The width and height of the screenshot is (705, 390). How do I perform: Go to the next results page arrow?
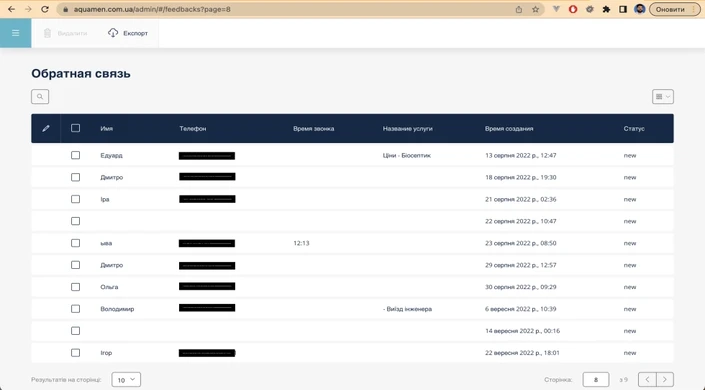point(665,380)
